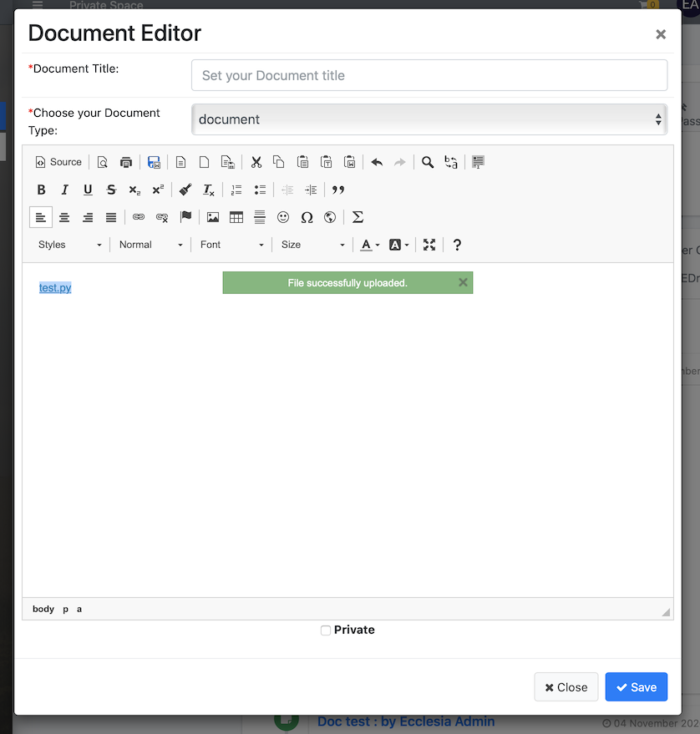The height and width of the screenshot is (734, 700).
Task: Toggle Superscript formatting
Action: 158,190
